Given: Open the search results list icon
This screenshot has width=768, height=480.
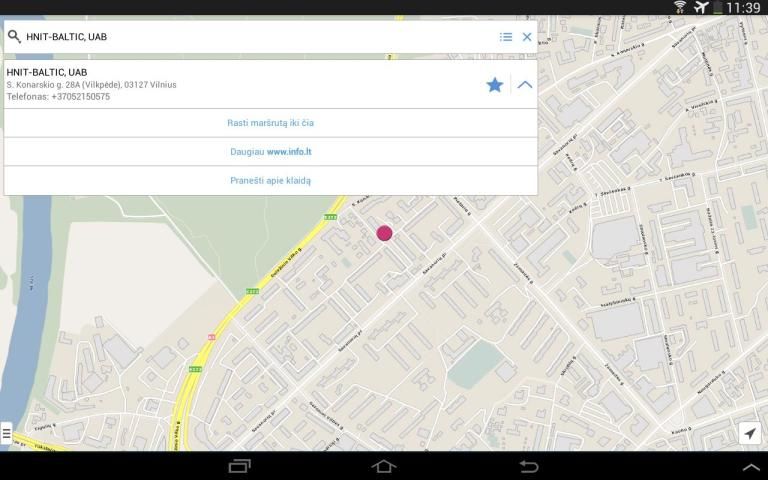Looking at the screenshot, I should (x=506, y=37).
